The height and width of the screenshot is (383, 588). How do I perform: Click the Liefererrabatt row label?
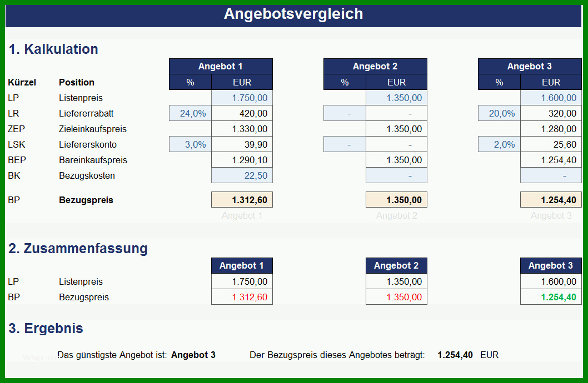[86, 113]
